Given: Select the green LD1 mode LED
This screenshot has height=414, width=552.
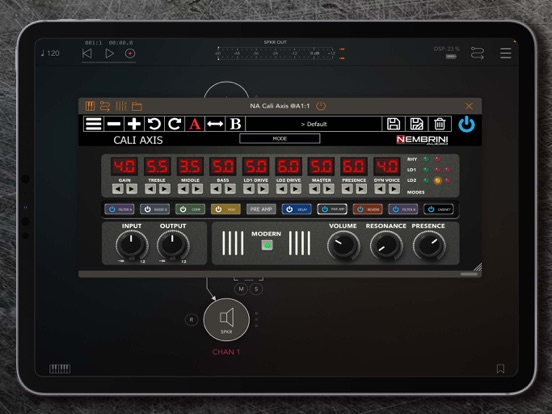Looking at the screenshot, I should pyautogui.click(x=426, y=170).
